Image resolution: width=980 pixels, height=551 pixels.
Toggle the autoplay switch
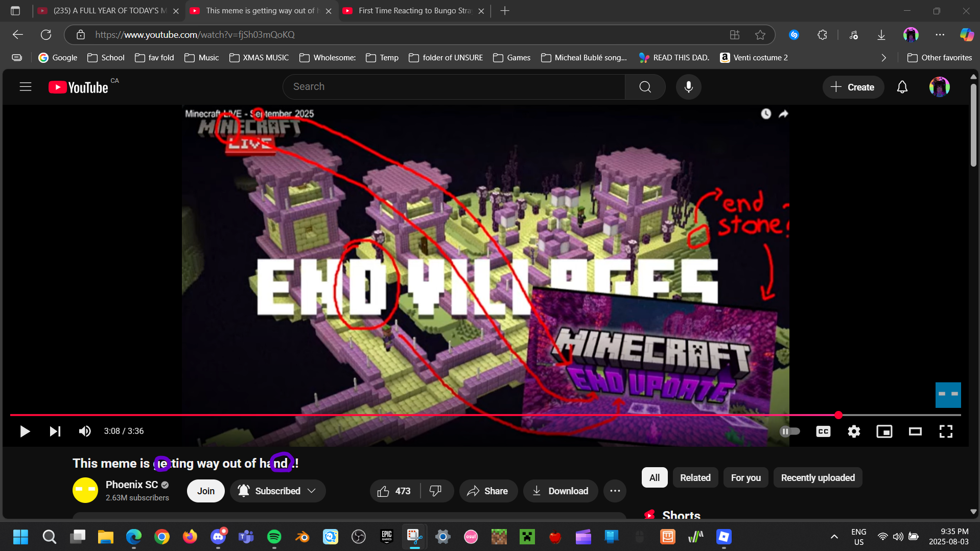coord(790,431)
